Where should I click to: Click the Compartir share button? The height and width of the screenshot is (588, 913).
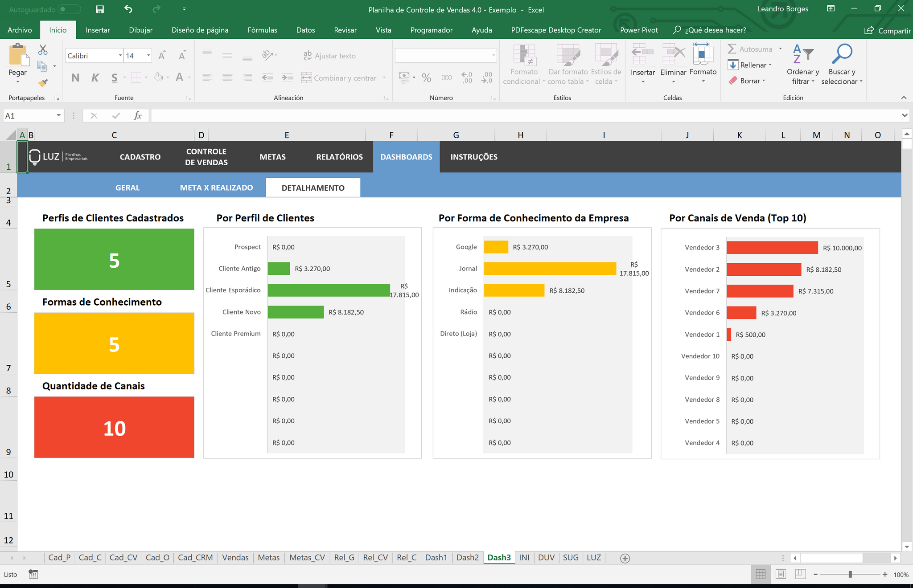pyautogui.click(x=888, y=30)
